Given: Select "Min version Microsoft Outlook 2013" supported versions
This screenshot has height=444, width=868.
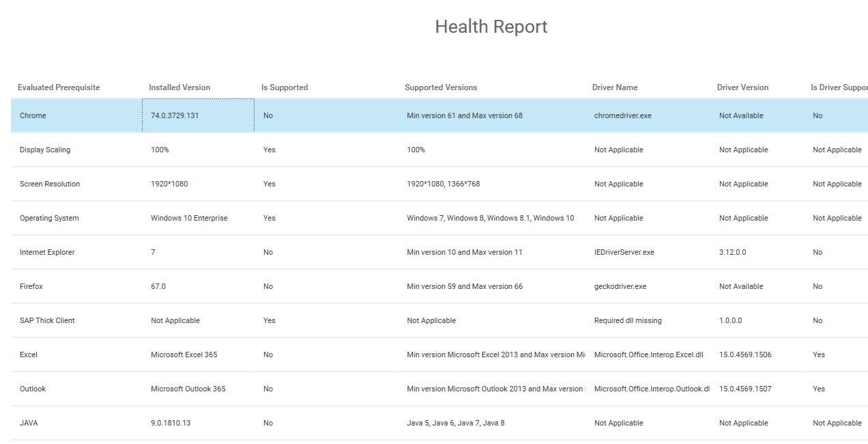Looking at the screenshot, I should click(496, 389).
